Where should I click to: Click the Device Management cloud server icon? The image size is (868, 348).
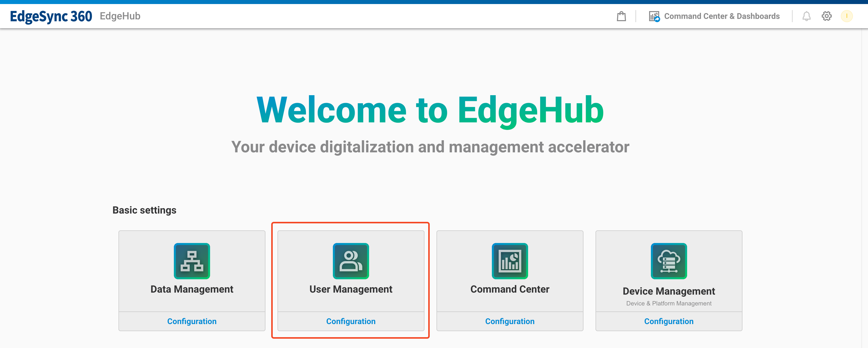click(x=668, y=261)
